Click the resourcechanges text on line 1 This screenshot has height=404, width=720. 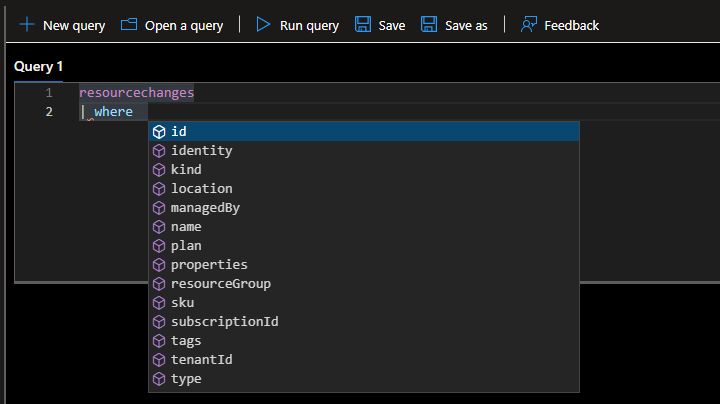pyautogui.click(x=136, y=93)
